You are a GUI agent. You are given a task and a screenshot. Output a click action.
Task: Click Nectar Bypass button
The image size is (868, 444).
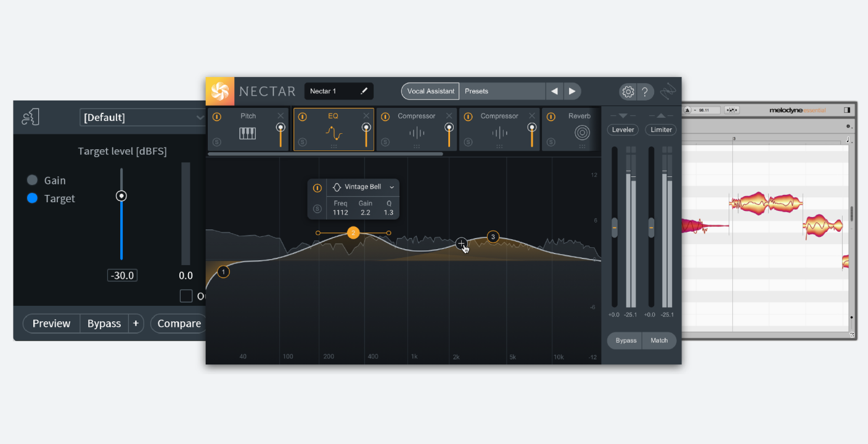(x=625, y=340)
